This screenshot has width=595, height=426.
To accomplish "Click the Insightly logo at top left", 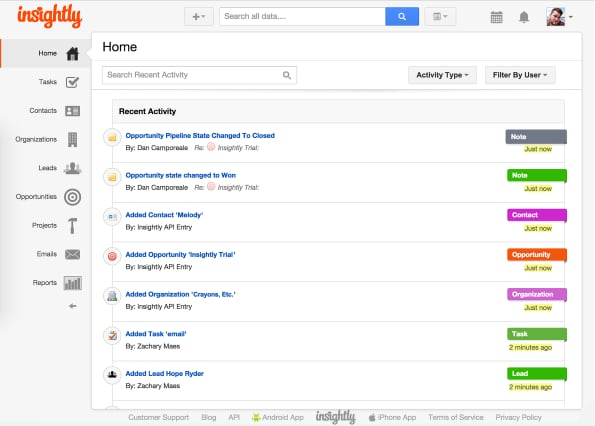I will tap(50, 17).
